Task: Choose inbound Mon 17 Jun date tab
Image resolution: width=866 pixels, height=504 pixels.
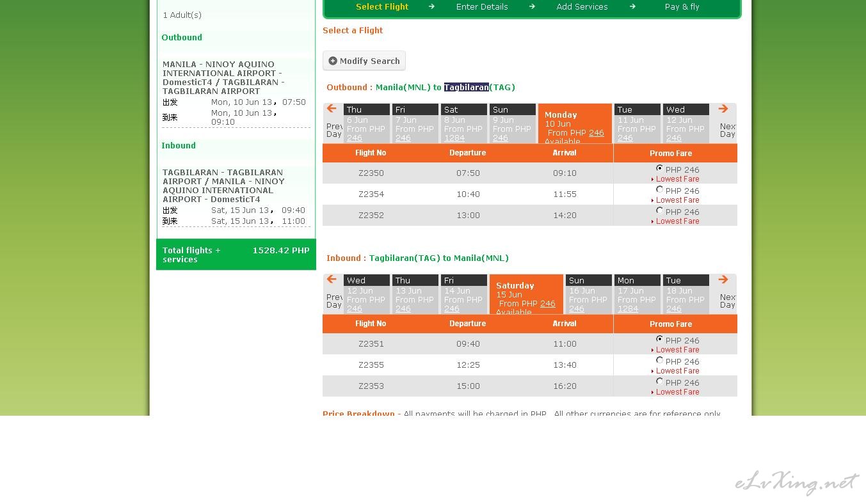Action: (x=637, y=294)
